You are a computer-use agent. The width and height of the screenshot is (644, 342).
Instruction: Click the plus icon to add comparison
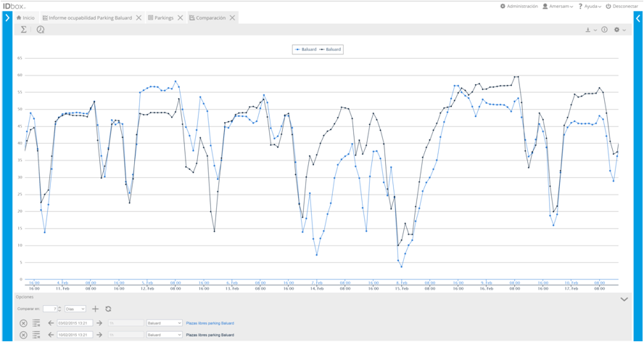click(95, 309)
